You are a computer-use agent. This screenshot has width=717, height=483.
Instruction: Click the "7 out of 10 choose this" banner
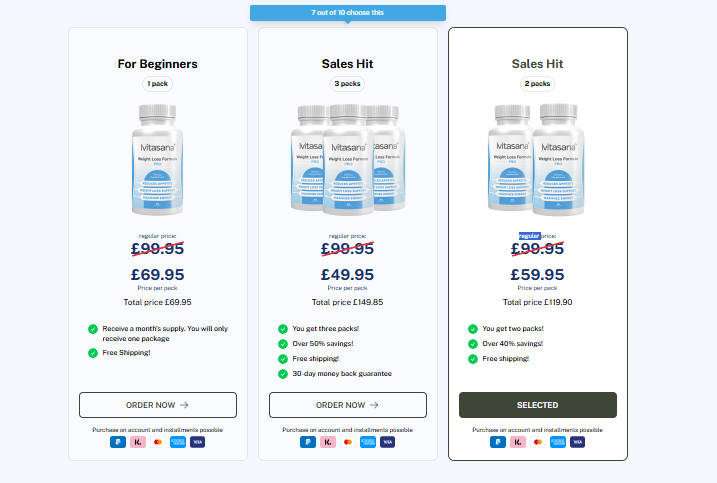pos(347,12)
